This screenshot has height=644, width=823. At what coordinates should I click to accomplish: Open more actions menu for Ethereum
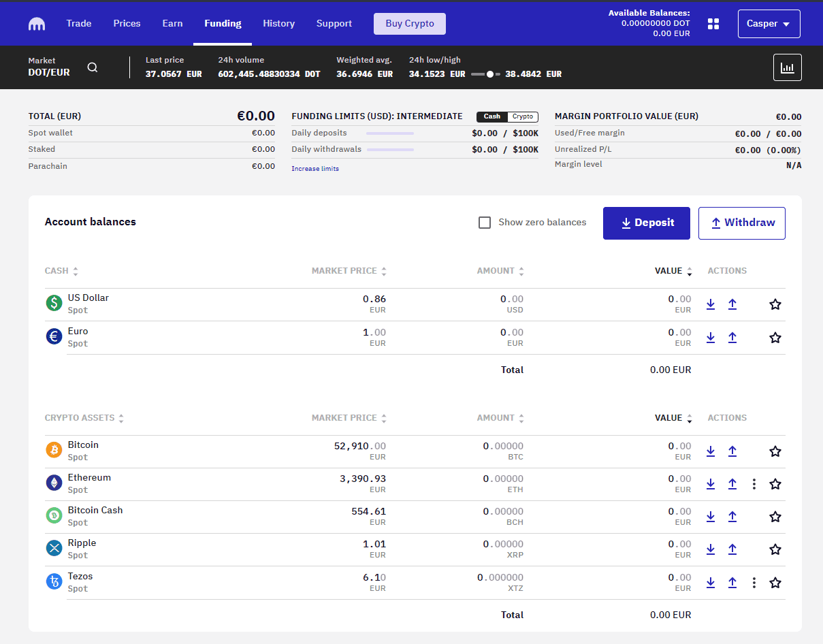754,484
